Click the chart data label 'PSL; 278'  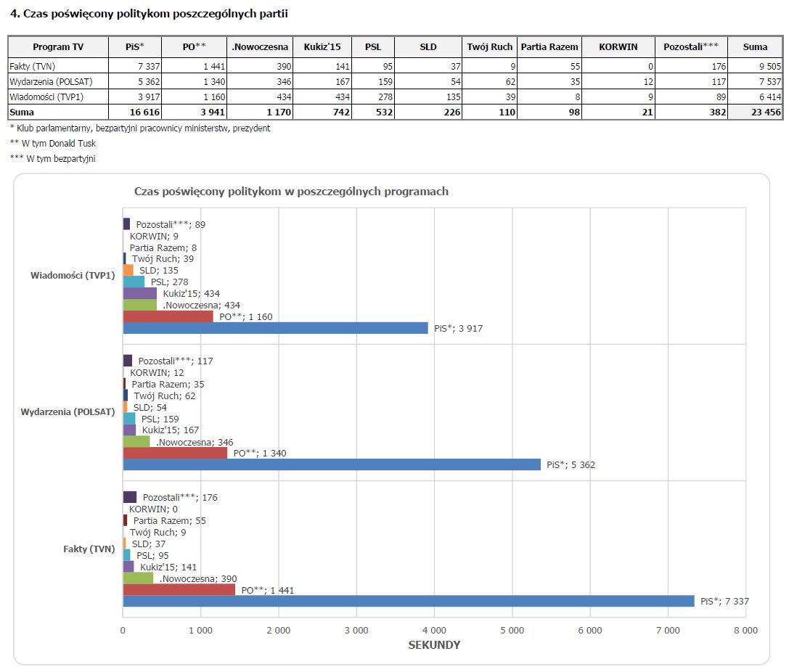170,282
